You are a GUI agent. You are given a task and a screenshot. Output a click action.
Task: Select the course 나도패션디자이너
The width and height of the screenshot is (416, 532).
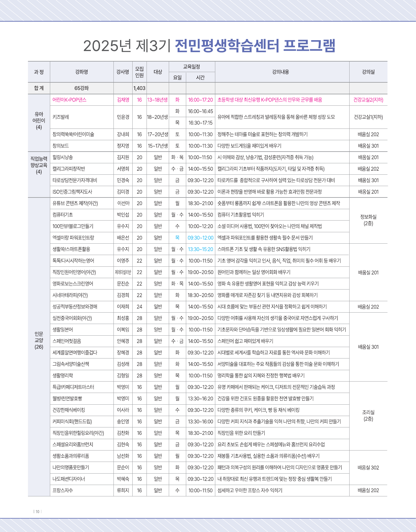click(x=69, y=479)
